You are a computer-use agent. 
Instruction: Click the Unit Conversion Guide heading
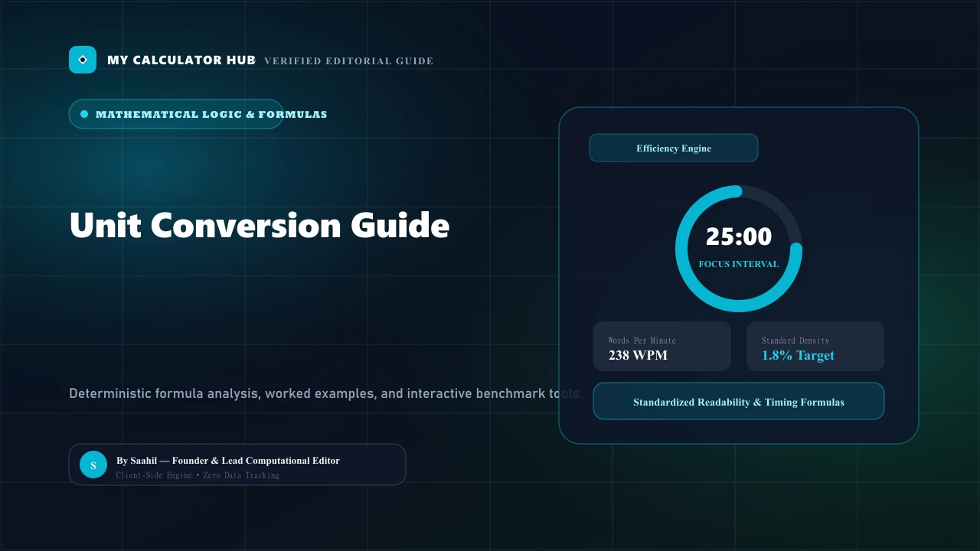(260, 225)
